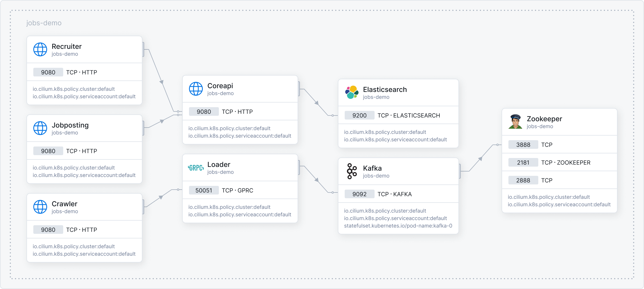This screenshot has width=644, height=289.
Task: Click port 9080 badge in Jobposting card
Action: tap(48, 151)
